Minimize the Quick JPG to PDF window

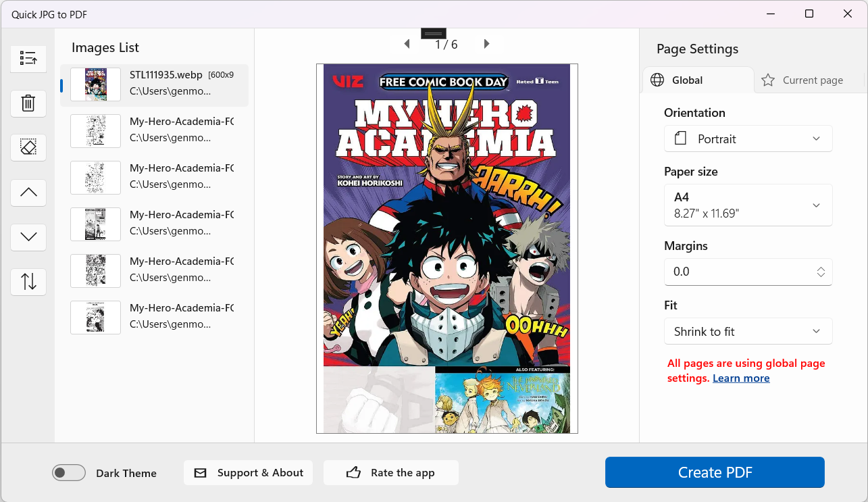(x=771, y=14)
